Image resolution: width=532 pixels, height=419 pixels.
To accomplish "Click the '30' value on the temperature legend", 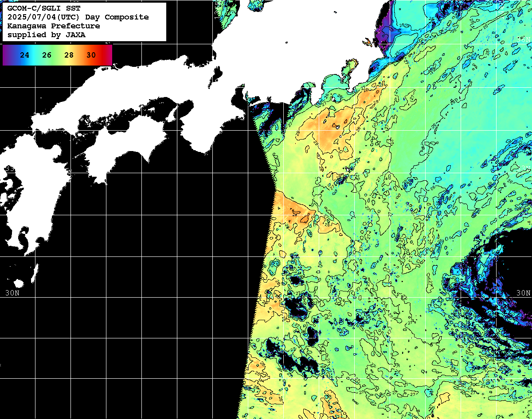I will pyautogui.click(x=91, y=55).
